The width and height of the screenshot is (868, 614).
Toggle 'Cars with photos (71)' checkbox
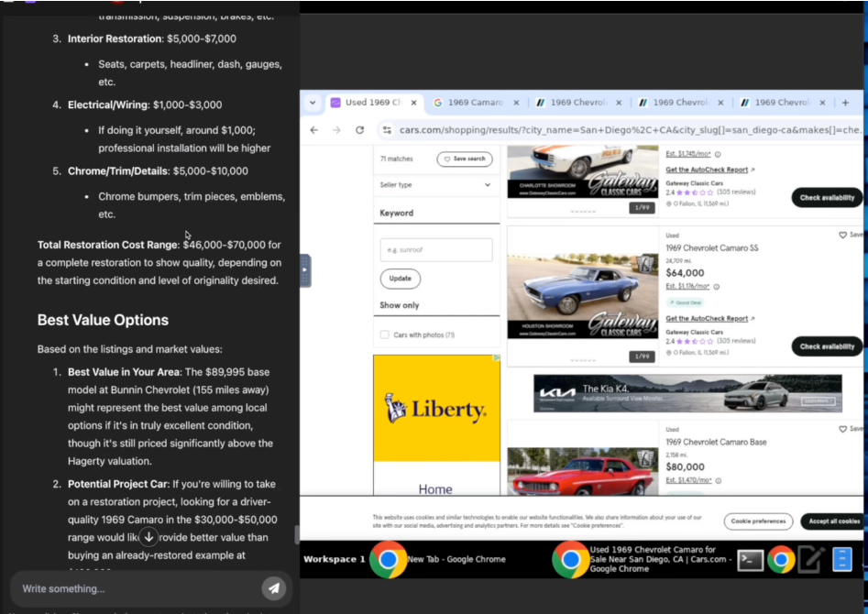[385, 334]
